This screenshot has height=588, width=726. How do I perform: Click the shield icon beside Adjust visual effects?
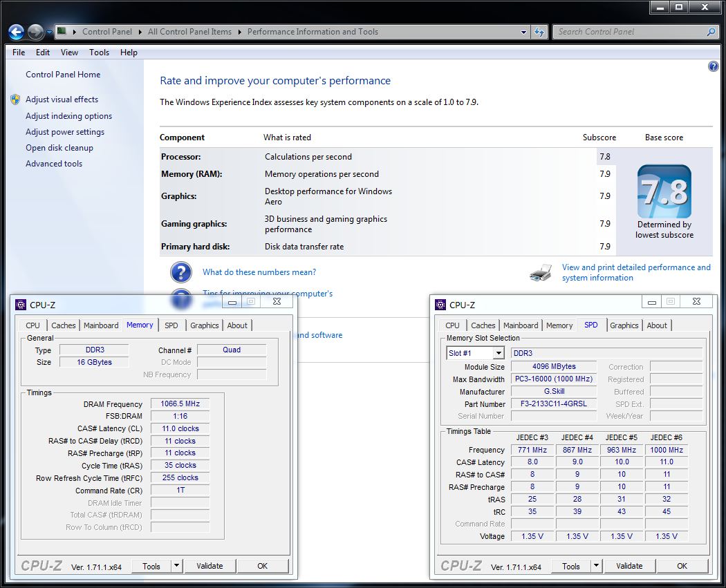[15, 99]
